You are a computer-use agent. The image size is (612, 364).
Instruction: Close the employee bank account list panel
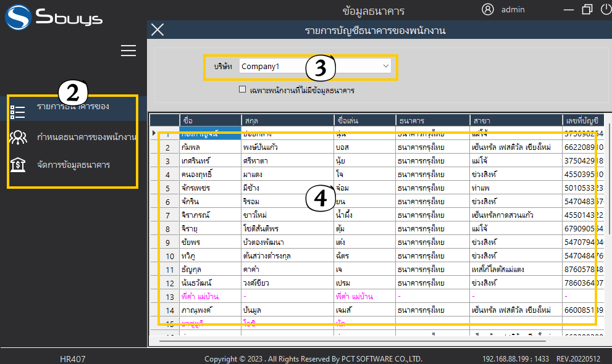[157, 30]
